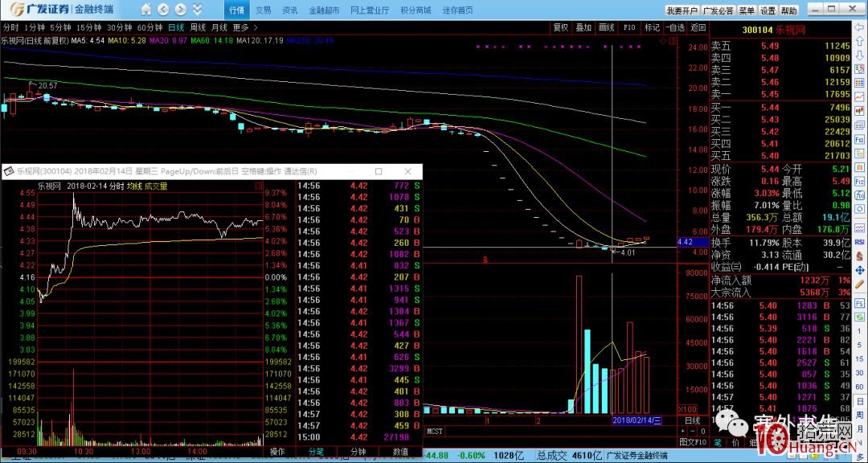Open the 网上营业厅 tab
The image size is (868, 463).
(x=370, y=10)
